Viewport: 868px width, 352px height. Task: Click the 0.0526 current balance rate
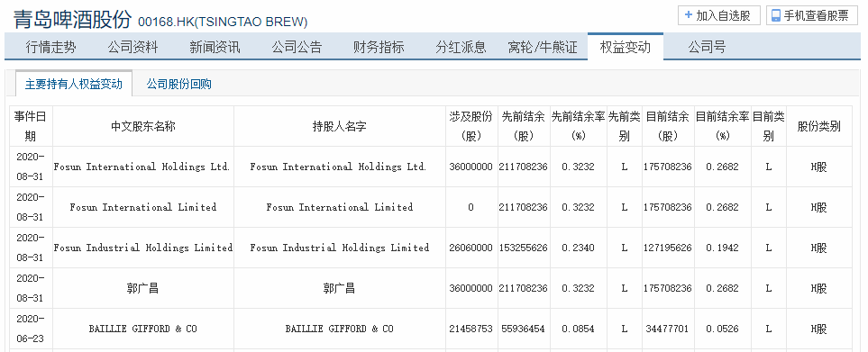pyautogui.click(x=722, y=329)
